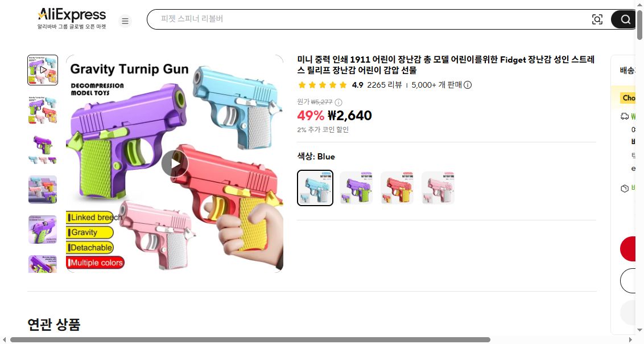Open the hamburger category menu
This screenshot has width=644, height=344.
(125, 21)
